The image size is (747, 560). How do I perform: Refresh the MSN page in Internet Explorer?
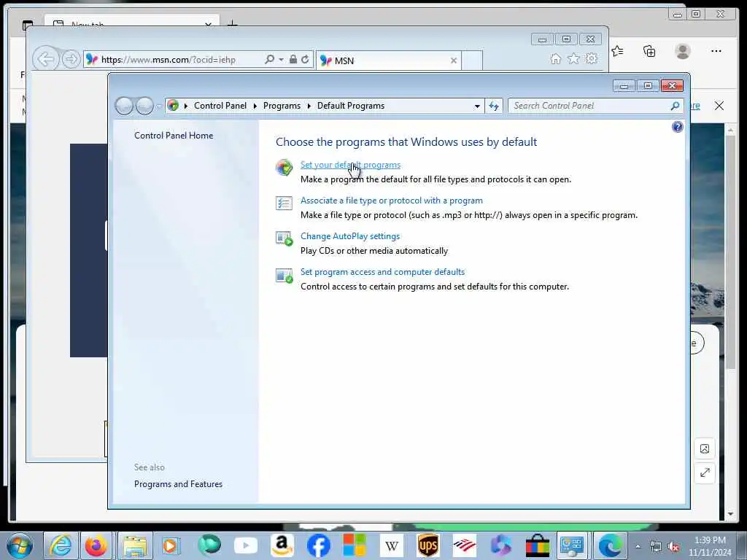click(x=305, y=60)
